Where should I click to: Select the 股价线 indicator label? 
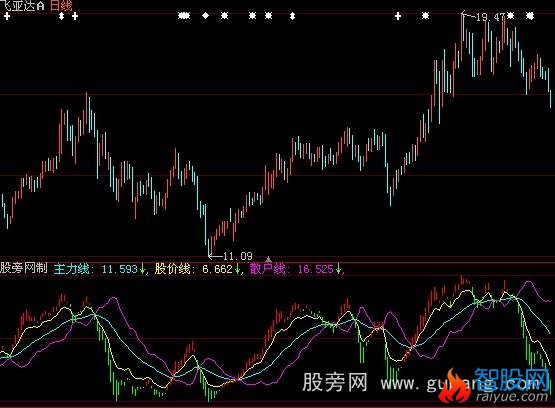[172, 269]
